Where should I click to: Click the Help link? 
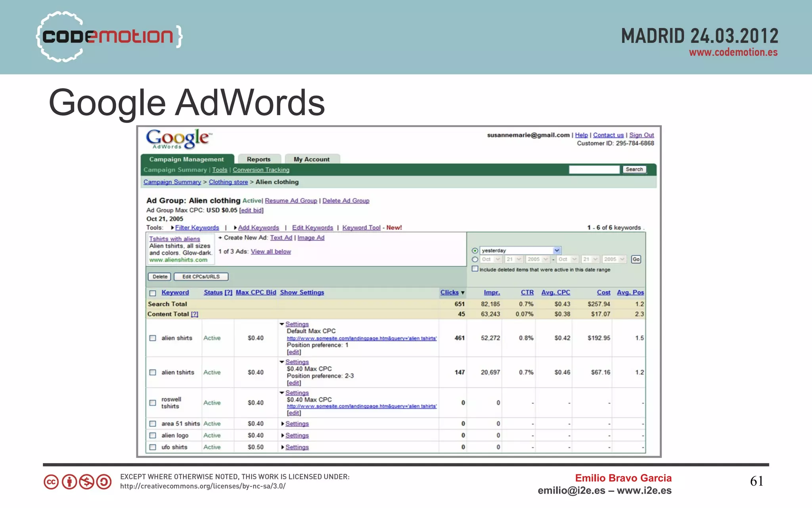tap(581, 135)
